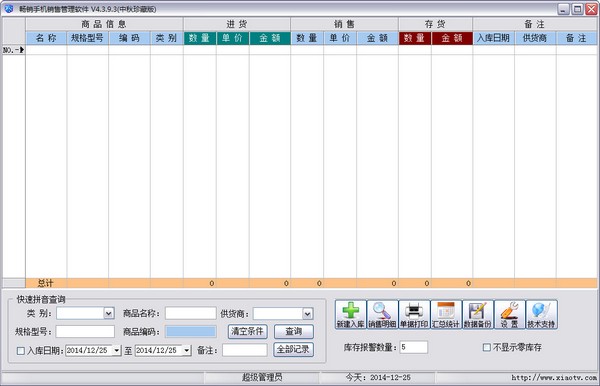Click the 销售 单价 column header
600x386 pixels.
pyautogui.click(x=340, y=38)
